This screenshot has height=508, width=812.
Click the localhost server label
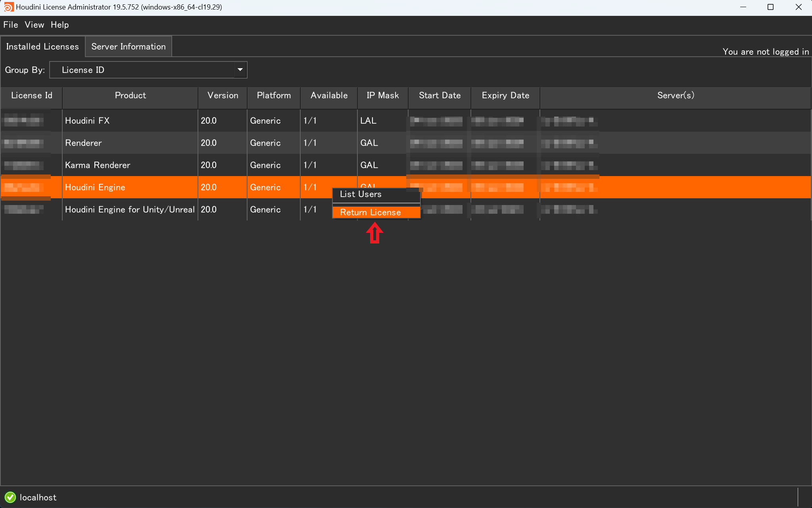pos(38,497)
